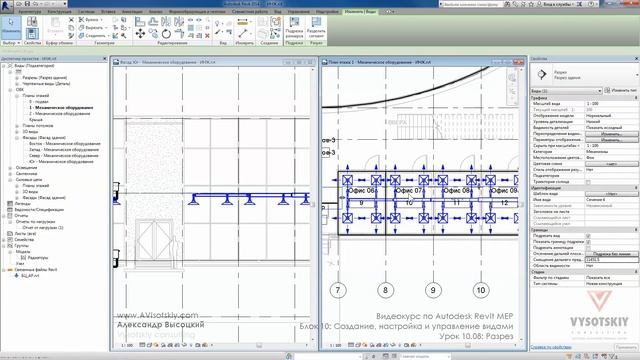Click the Cut to clipboard scissors icon
This screenshot has height=360, width=640.
click(x=71, y=20)
